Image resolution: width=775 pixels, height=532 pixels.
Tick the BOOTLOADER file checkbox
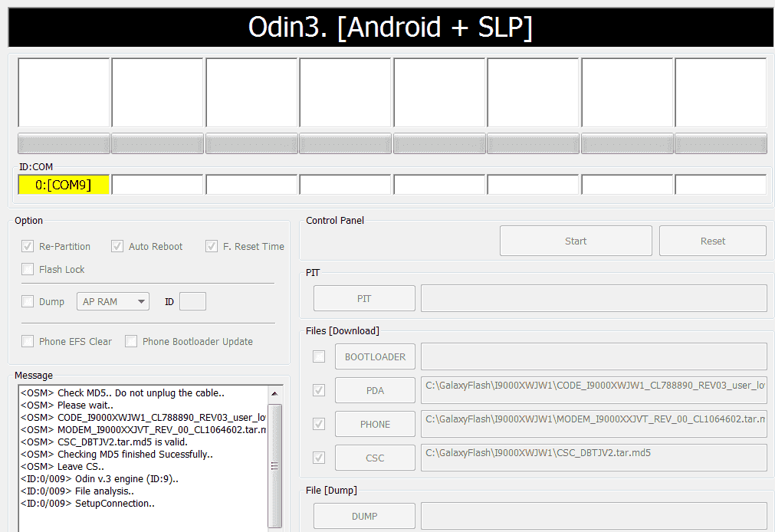[x=319, y=356]
